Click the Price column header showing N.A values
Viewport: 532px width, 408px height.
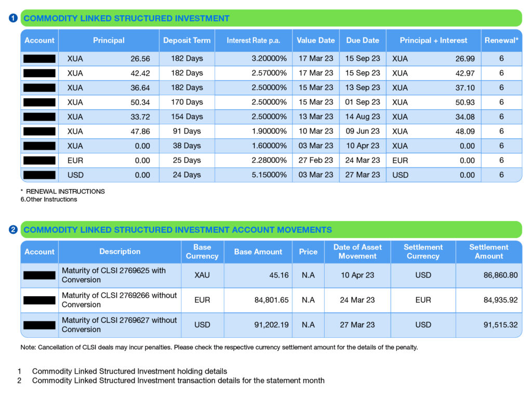(308, 252)
